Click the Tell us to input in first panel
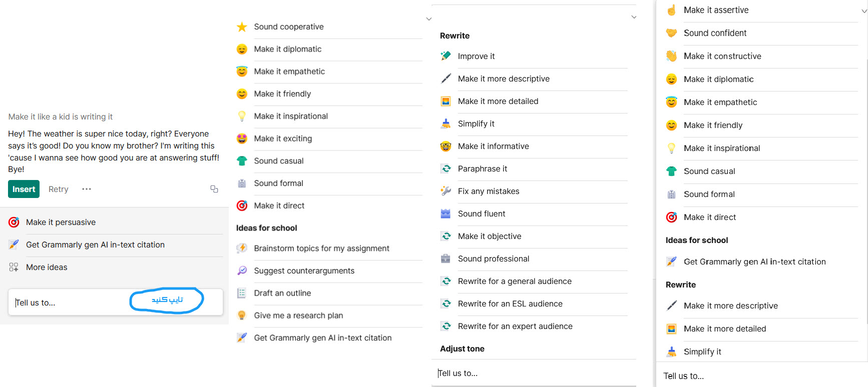The image size is (868, 387). (x=116, y=302)
